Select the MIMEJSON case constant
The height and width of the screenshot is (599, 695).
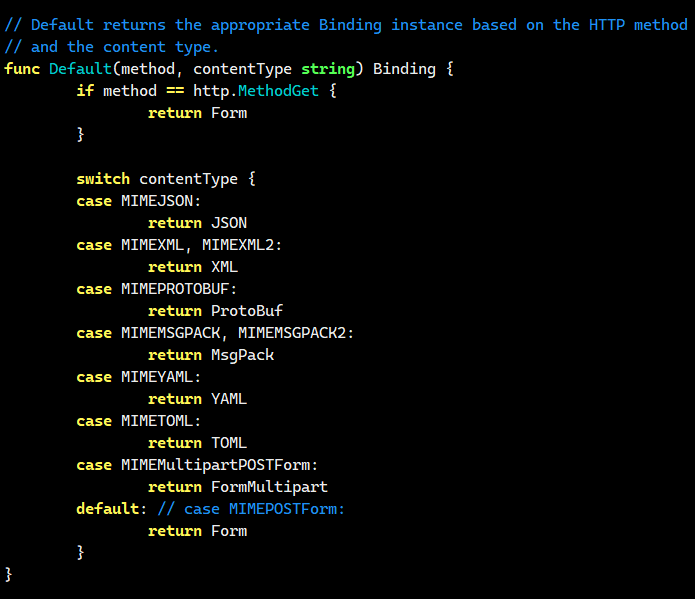[x=157, y=201]
